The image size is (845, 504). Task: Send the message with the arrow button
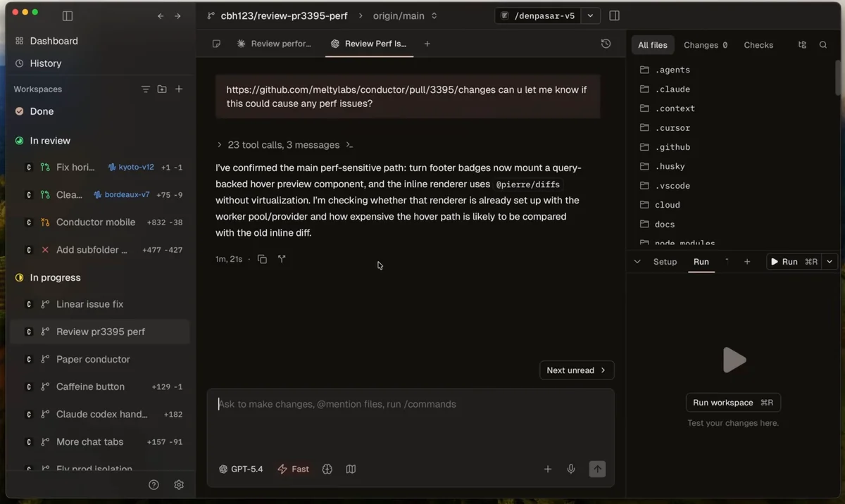pos(597,469)
